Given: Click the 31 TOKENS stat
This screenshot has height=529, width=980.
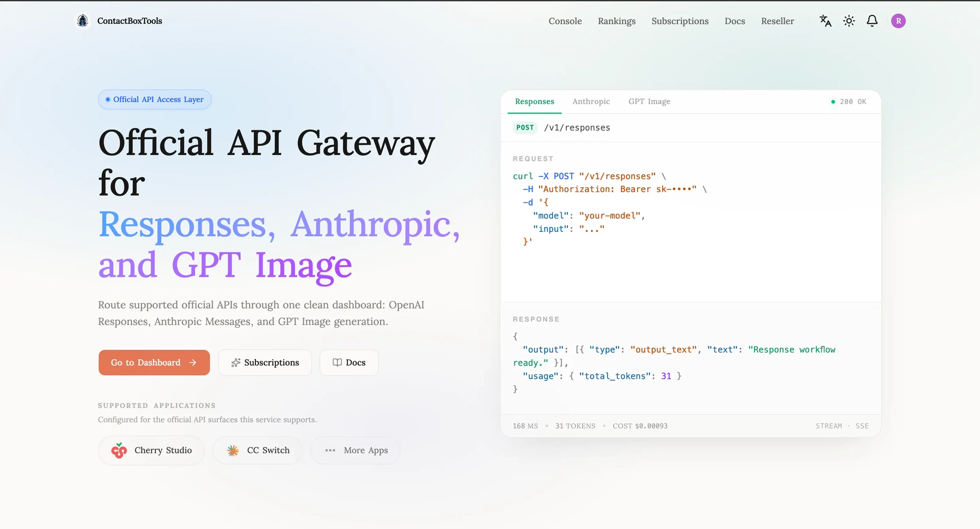Looking at the screenshot, I should coord(575,426).
